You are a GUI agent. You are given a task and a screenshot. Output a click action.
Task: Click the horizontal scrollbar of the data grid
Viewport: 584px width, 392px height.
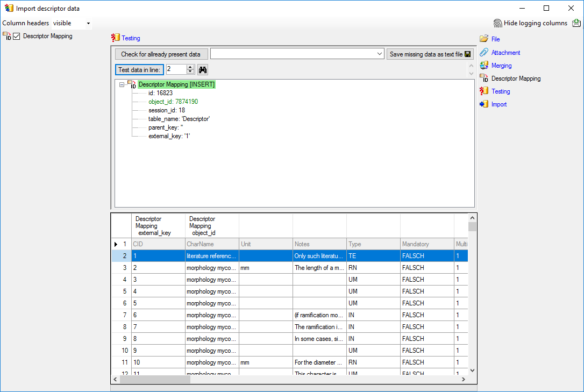tap(290, 380)
